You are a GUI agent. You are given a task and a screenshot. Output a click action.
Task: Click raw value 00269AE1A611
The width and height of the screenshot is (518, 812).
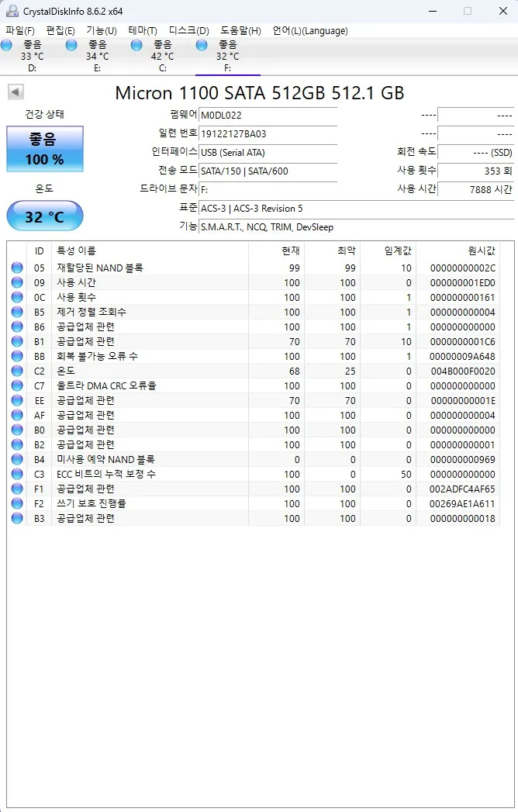(462, 503)
